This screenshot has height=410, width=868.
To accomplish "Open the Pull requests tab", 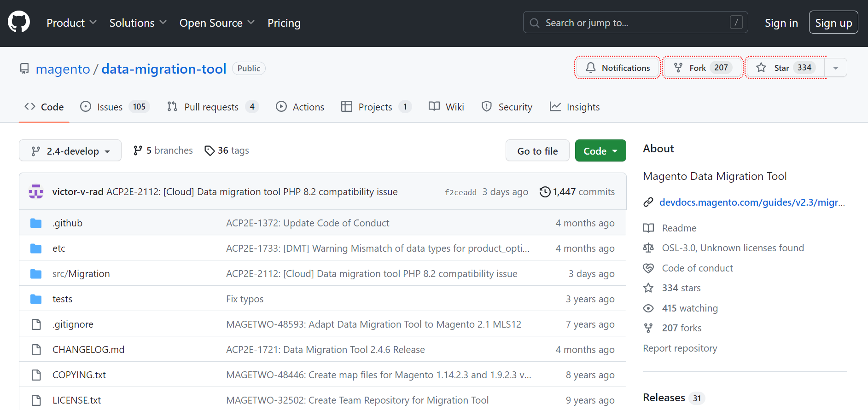I will point(213,107).
